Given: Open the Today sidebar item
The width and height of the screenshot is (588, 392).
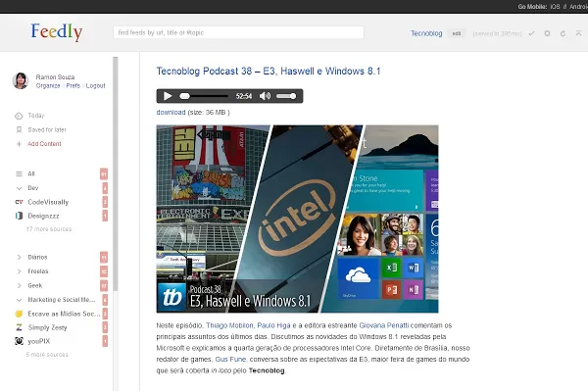Looking at the screenshot, I should coord(36,116).
